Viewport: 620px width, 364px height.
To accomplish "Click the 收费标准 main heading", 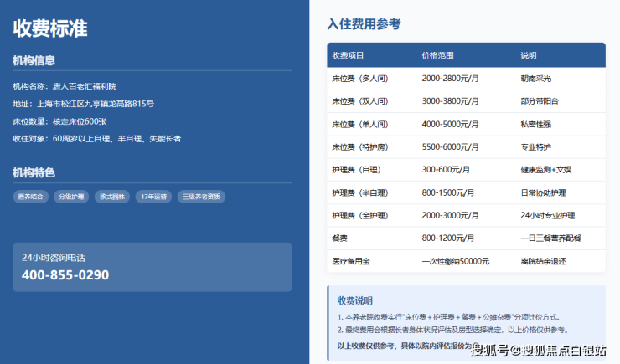I will pyautogui.click(x=50, y=28).
